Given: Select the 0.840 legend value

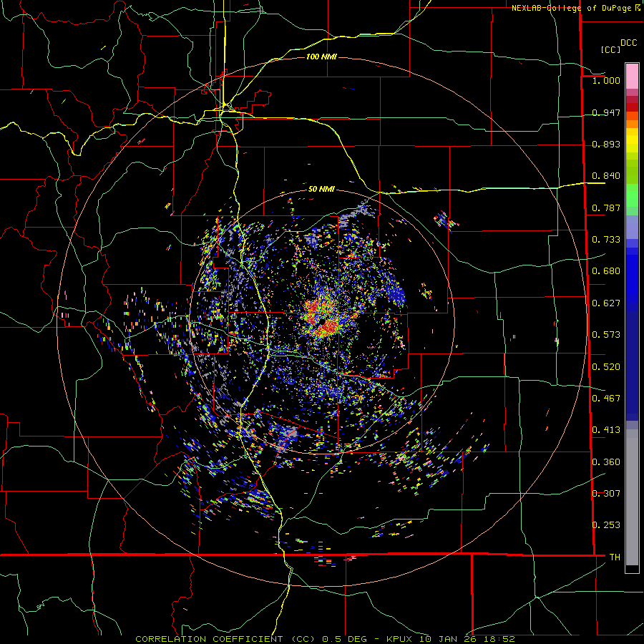Looking at the screenshot, I should pos(606,176).
